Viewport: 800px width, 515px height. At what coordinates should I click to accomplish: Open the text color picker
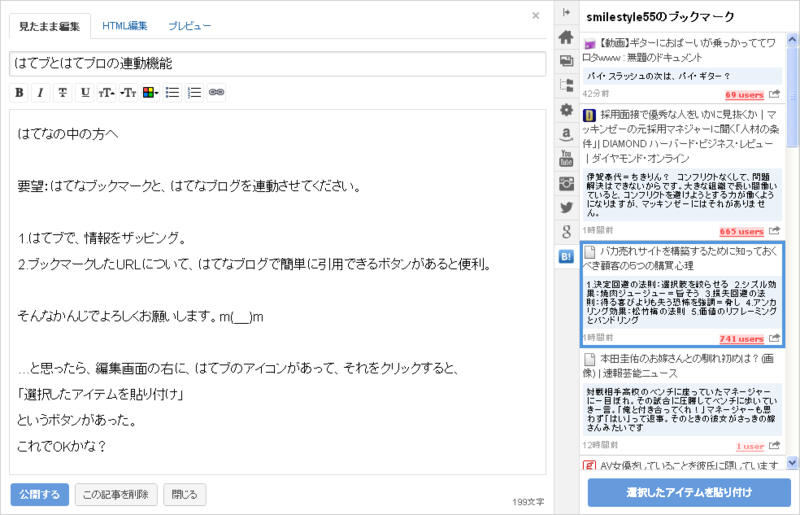(151, 92)
